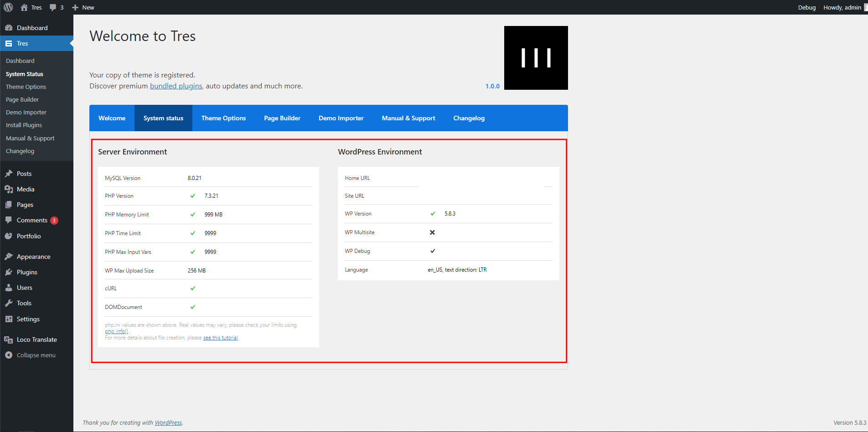
Task: Click the WP Max Upload Size value 256 MB
Action: pos(196,271)
